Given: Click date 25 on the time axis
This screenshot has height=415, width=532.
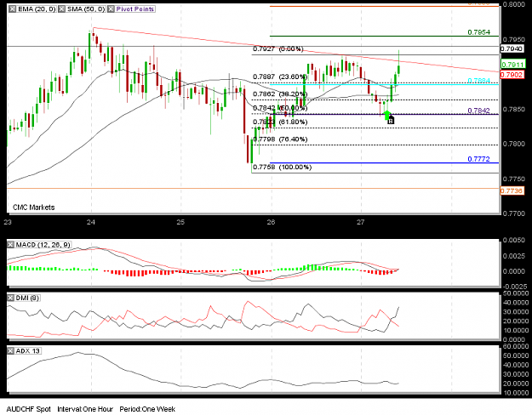Looking at the screenshot, I should pos(180,222).
